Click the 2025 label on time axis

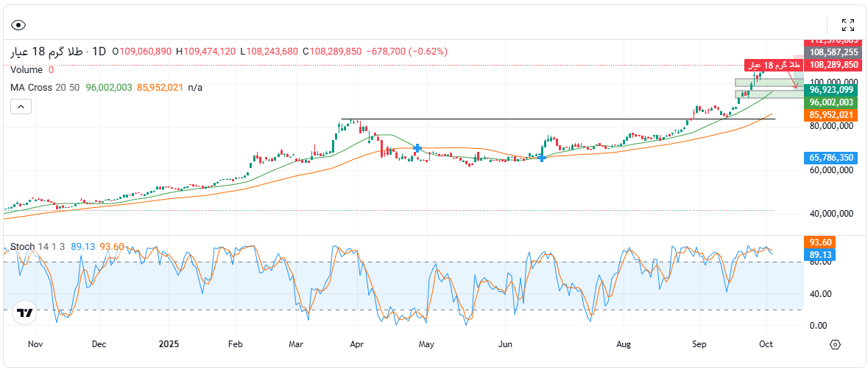coord(169,344)
